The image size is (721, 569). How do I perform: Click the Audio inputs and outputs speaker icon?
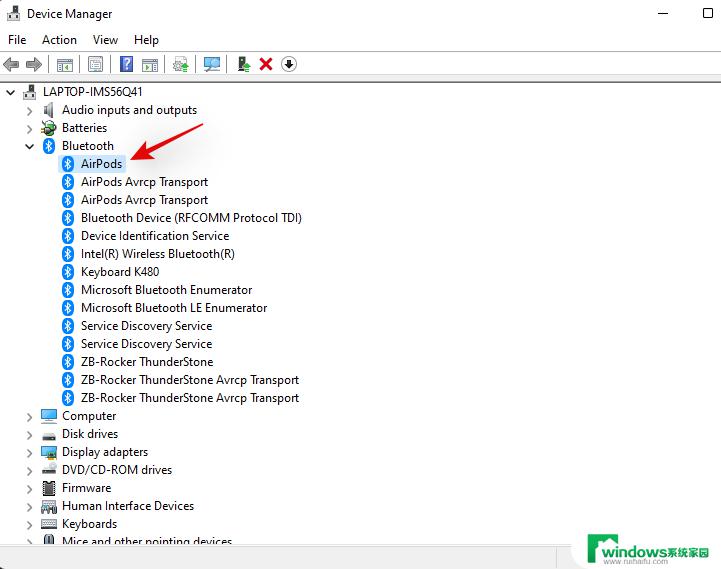48,110
